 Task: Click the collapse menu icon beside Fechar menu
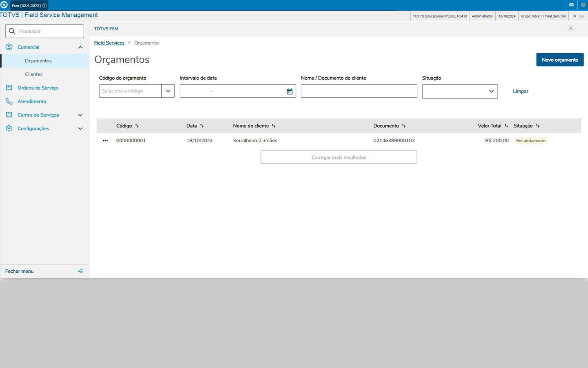pos(80,271)
